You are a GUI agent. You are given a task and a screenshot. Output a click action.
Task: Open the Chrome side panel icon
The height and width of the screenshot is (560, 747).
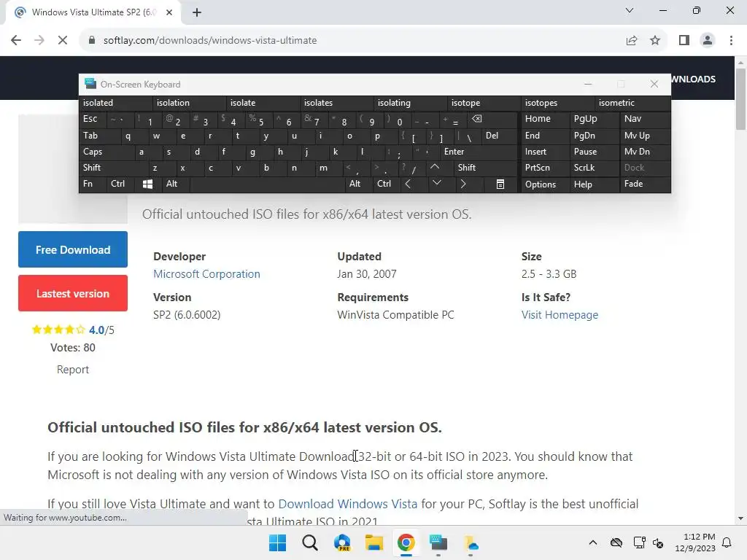coord(684,41)
